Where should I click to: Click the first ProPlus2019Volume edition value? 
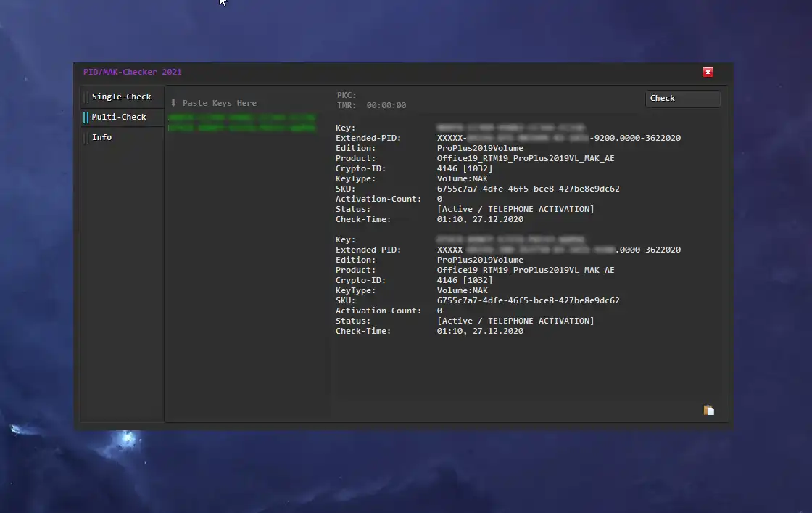click(x=480, y=148)
